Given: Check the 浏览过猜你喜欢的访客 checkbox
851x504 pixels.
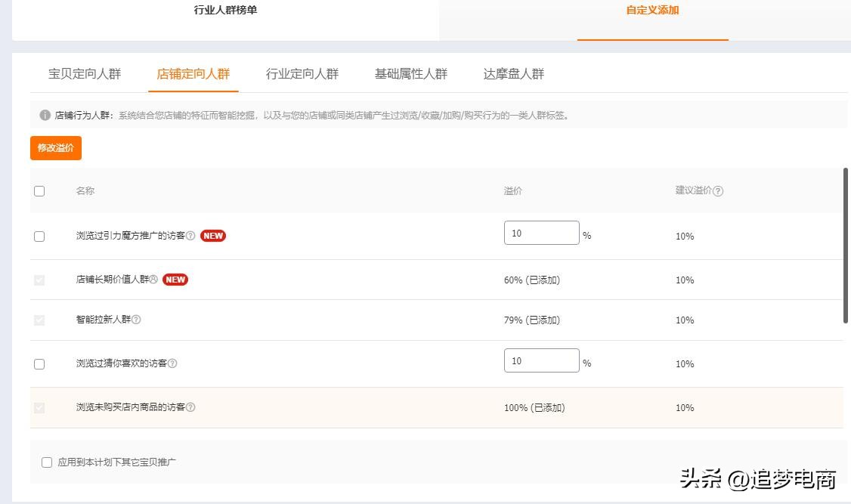Looking at the screenshot, I should [39, 364].
